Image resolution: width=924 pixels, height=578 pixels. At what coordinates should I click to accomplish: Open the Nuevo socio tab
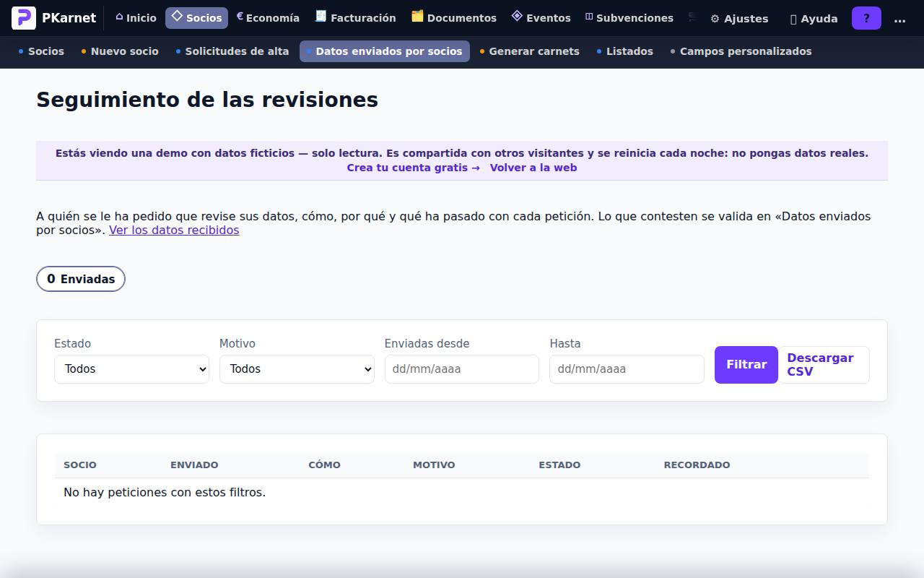(120, 51)
